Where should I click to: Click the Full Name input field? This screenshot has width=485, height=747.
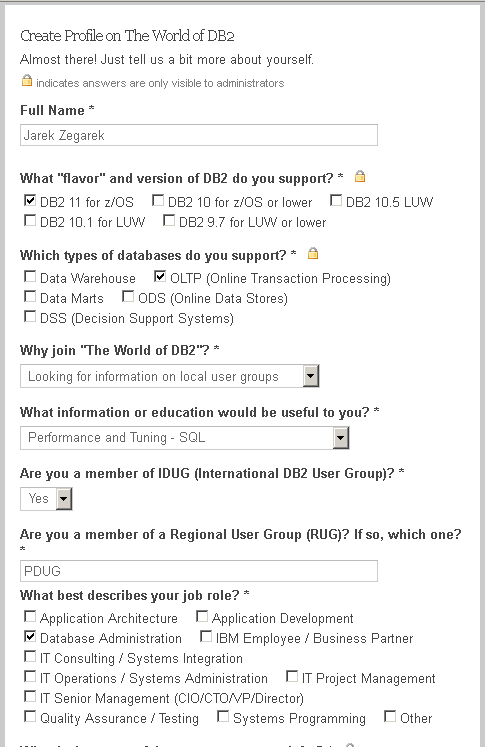tap(199, 135)
